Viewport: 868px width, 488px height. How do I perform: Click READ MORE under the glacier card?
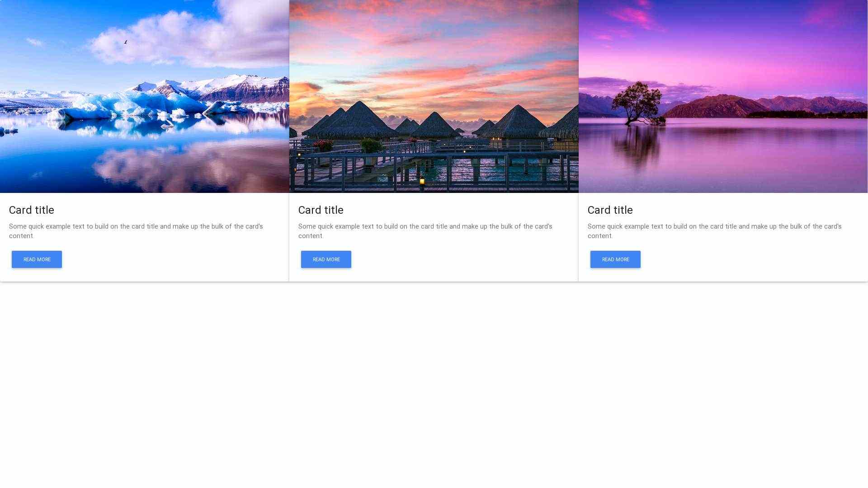(37, 259)
